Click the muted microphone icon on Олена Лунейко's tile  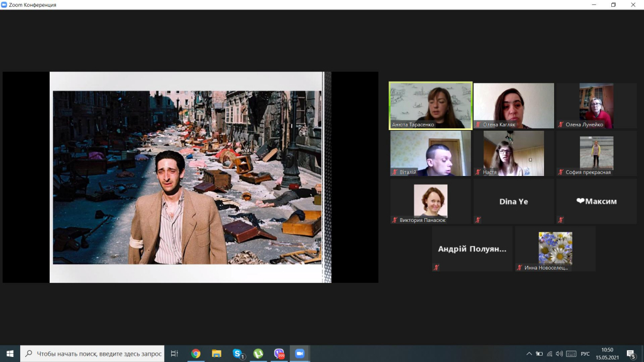pyautogui.click(x=561, y=124)
